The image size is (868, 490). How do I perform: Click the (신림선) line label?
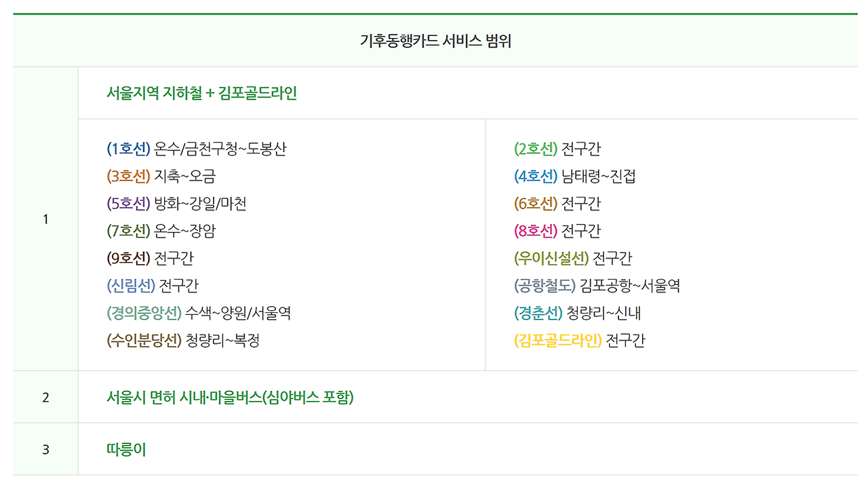(131, 286)
